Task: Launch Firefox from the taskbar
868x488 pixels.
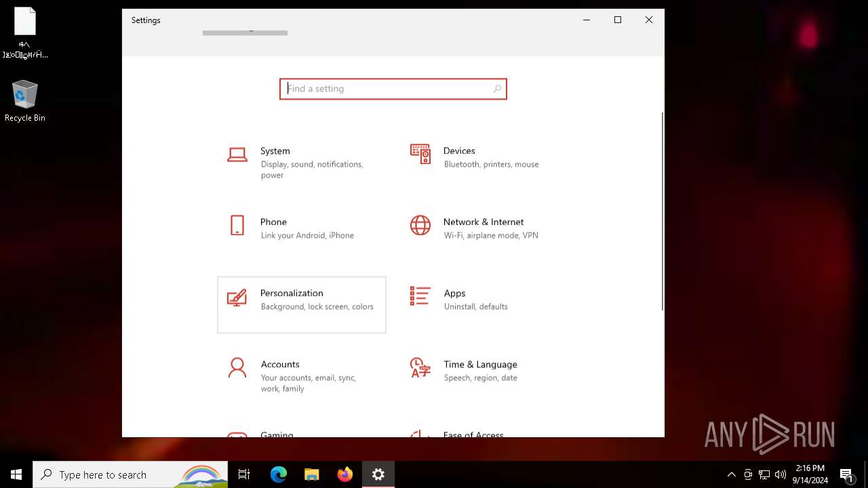Action: pyautogui.click(x=344, y=474)
